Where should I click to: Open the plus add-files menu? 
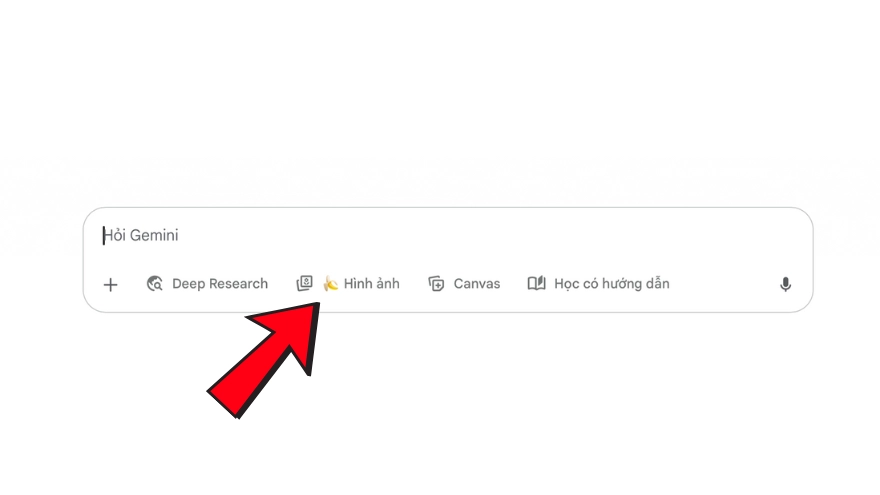click(111, 285)
